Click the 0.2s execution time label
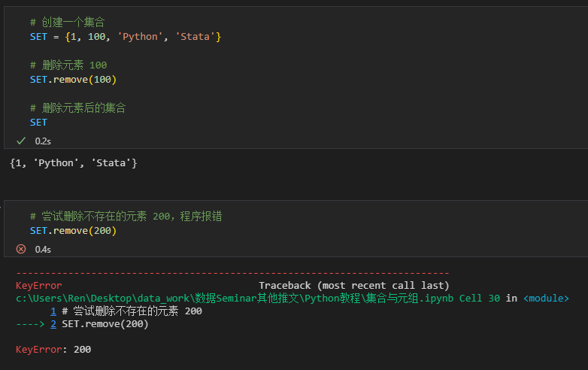The height and width of the screenshot is (370, 588). click(43, 141)
